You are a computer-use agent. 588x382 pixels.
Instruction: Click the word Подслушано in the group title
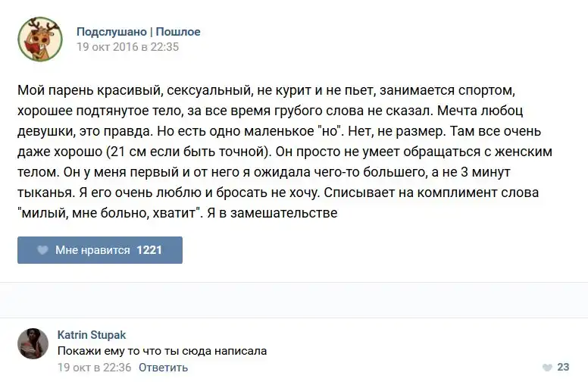point(111,32)
